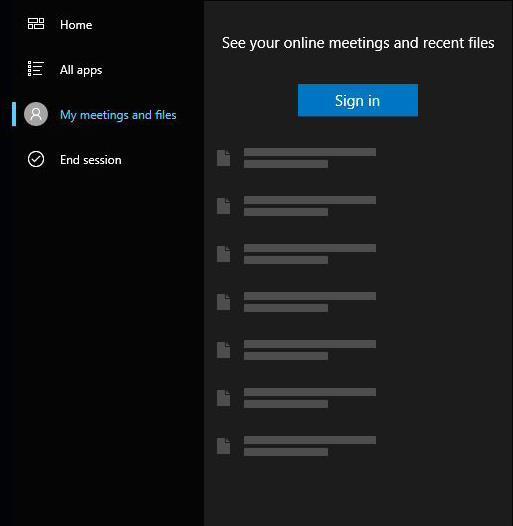Click the online meetings heading text

pyautogui.click(x=358, y=43)
